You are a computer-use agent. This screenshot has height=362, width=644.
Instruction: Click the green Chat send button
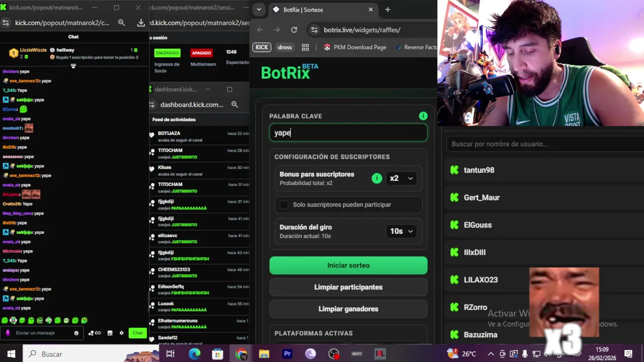137,333
